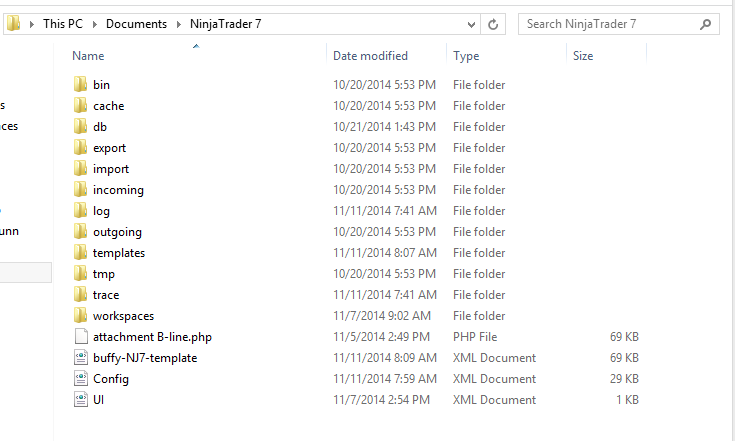Select the cache folder name
The image size is (735, 441).
[x=108, y=106]
